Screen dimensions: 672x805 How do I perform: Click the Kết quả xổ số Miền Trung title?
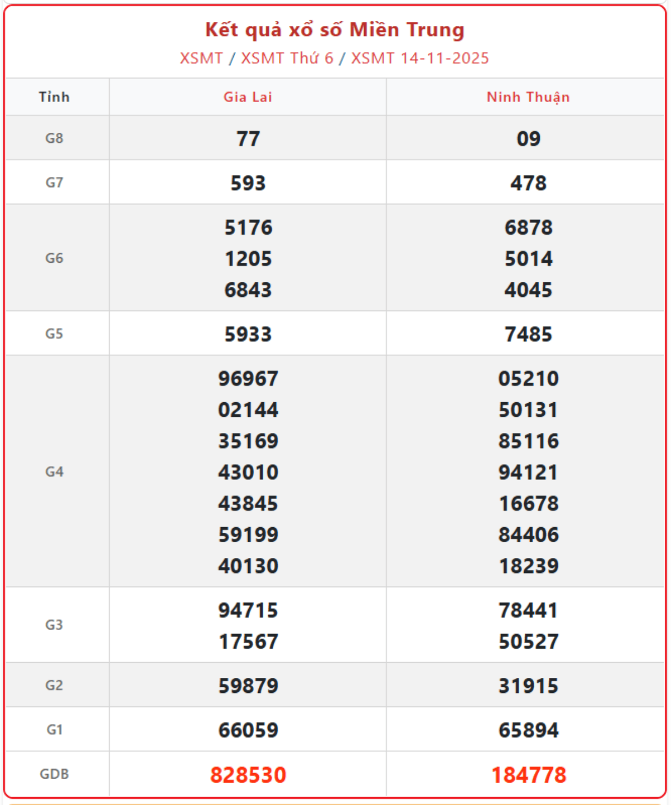point(334,30)
